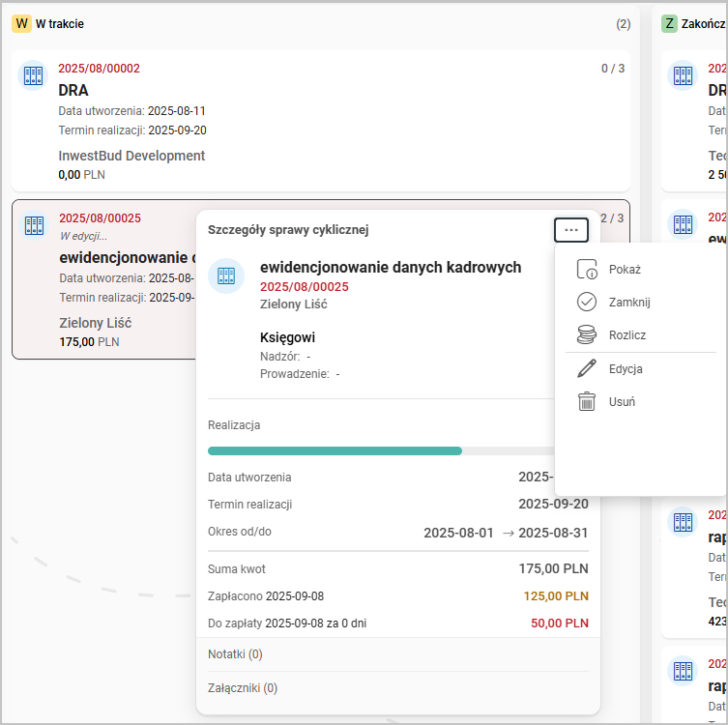Screen dimensions: 728x725
Task: Click the Zamknij checkmark icon
Action: (x=587, y=302)
